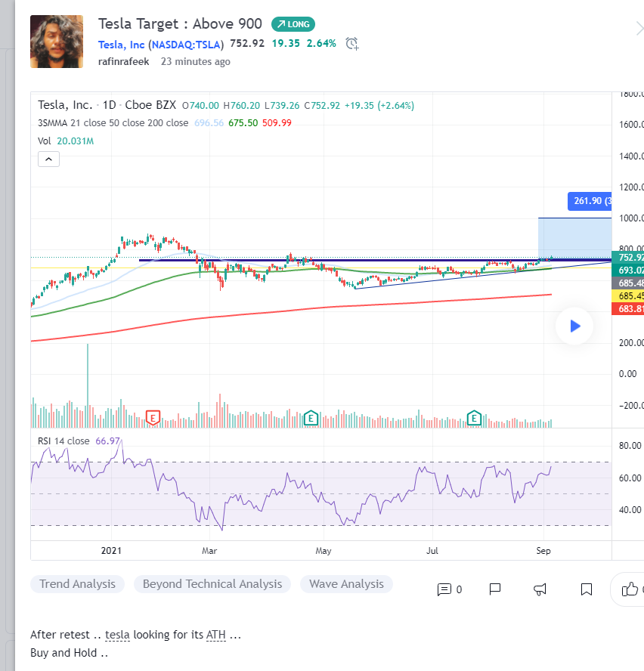Image resolution: width=644 pixels, height=671 pixels.
Task: Click the LONG badge
Action: 293,24
